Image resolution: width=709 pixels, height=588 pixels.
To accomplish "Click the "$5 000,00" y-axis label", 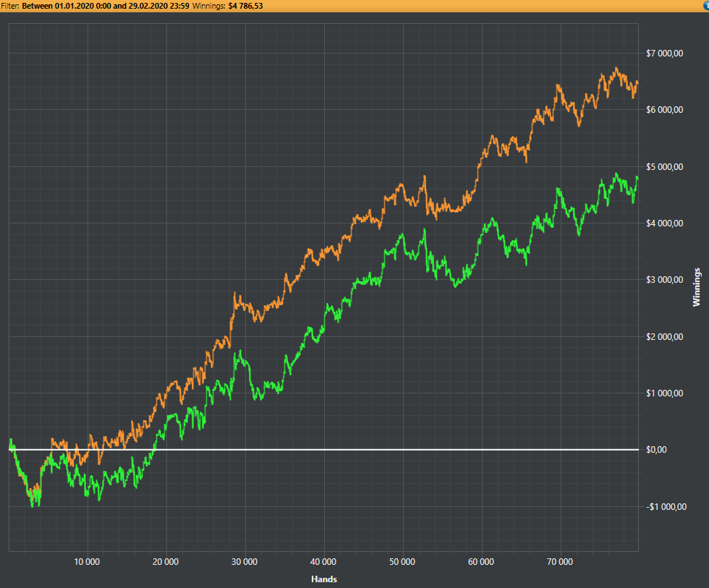I will click(x=664, y=167).
